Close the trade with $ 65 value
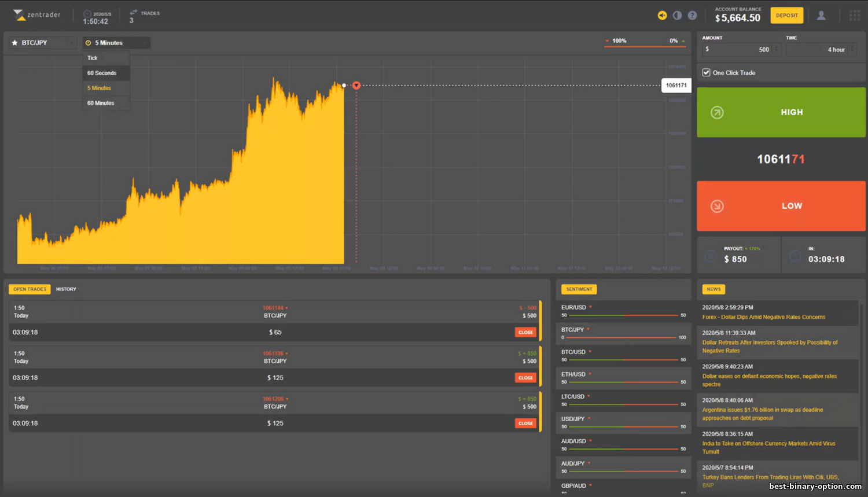 [x=525, y=332]
